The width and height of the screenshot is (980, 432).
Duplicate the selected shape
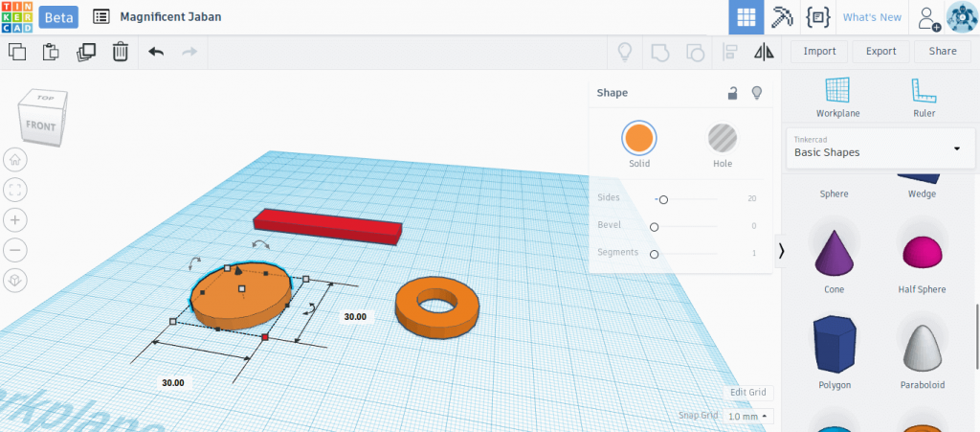[x=85, y=52]
